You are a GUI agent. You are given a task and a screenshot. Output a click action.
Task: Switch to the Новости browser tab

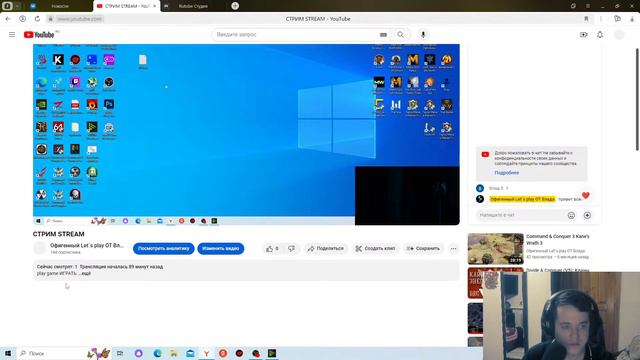point(60,6)
